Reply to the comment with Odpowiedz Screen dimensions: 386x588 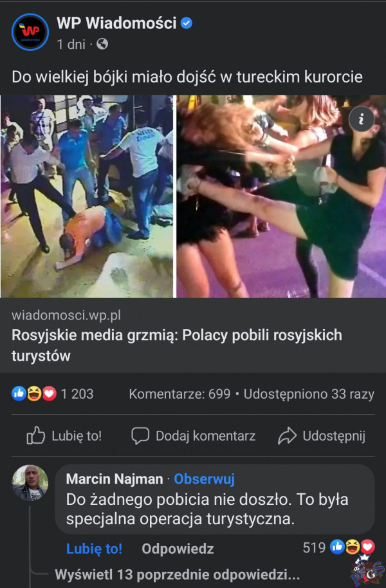tap(178, 549)
